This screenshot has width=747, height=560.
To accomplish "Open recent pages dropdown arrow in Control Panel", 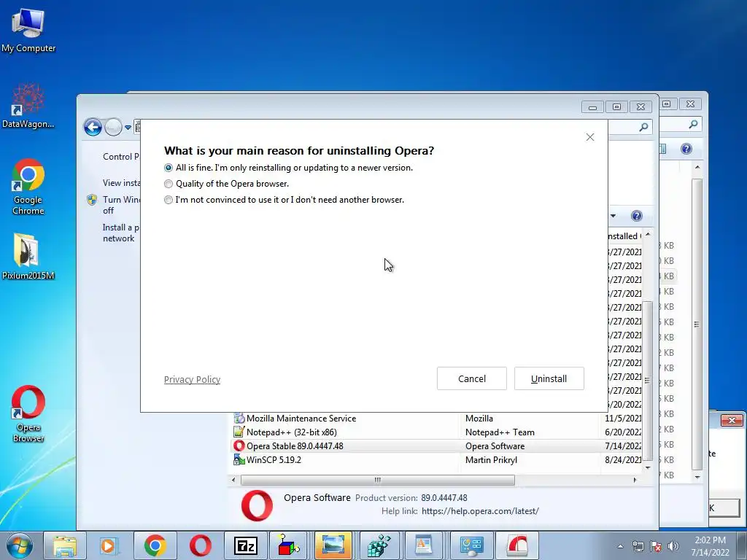I will click(x=128, y=128).
